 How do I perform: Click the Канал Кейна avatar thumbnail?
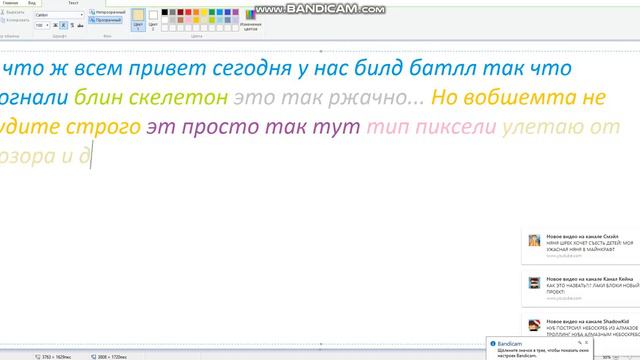tap(534, 283)
